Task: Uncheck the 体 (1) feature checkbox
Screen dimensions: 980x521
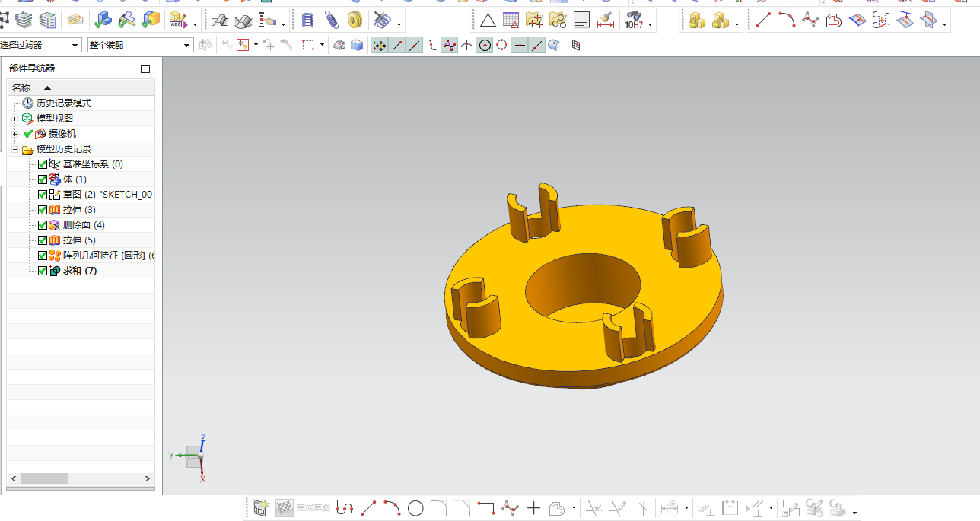Action: coord(43,179)
